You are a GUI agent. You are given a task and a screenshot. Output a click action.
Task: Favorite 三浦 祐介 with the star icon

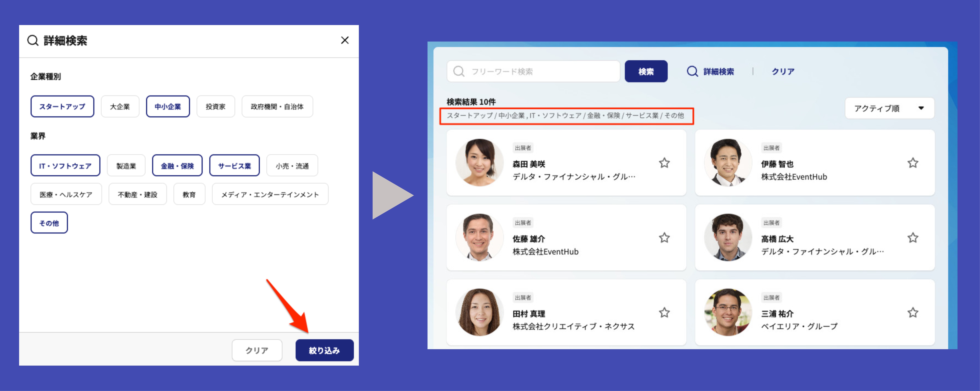[x=913, y=313]
